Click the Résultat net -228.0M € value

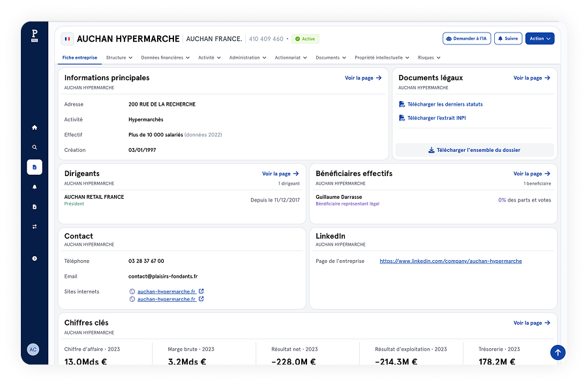pos(293,362)
